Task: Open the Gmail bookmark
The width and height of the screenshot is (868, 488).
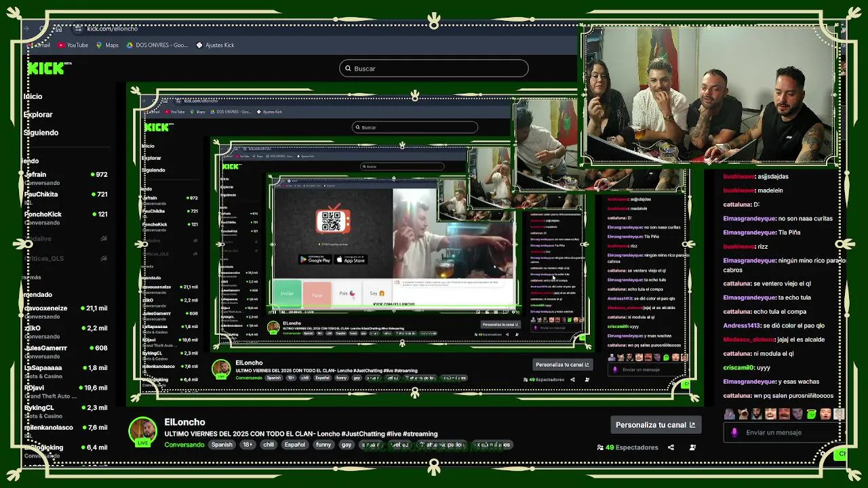Action: [39, 45]
